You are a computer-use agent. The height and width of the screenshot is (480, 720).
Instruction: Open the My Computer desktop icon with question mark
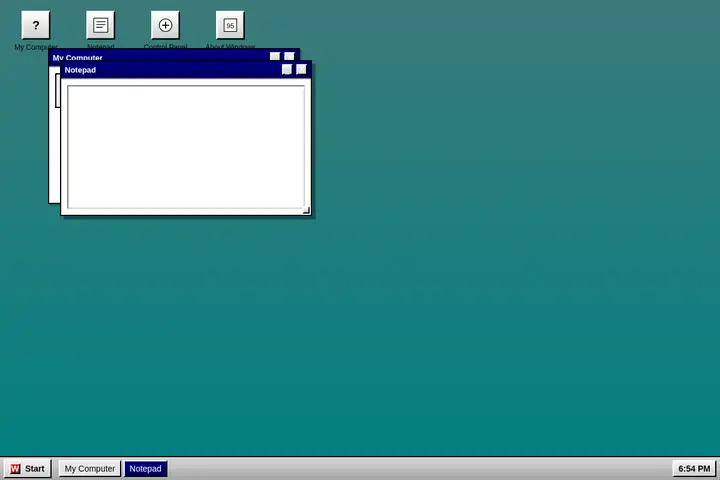coord(36,25)
